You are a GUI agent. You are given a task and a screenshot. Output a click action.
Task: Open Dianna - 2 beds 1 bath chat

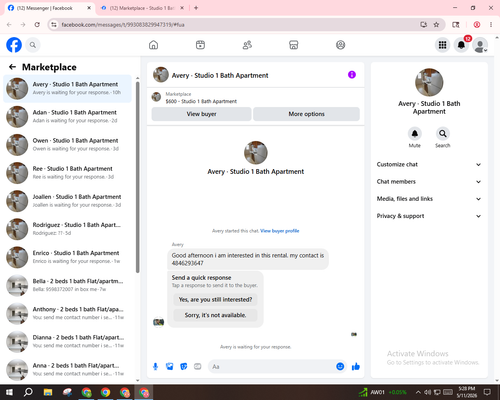pos(67,341)
